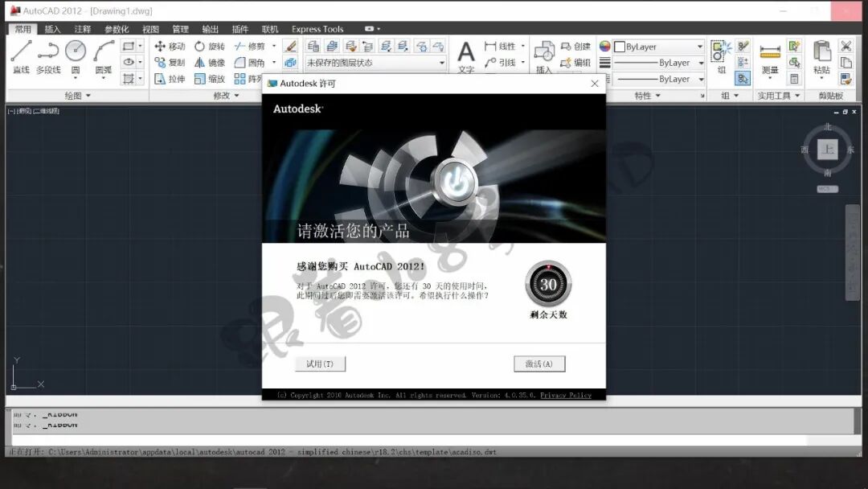Screen dimensions: 868x489
Task: Expand the 组 panel
Action: click(x=730, y=96)
